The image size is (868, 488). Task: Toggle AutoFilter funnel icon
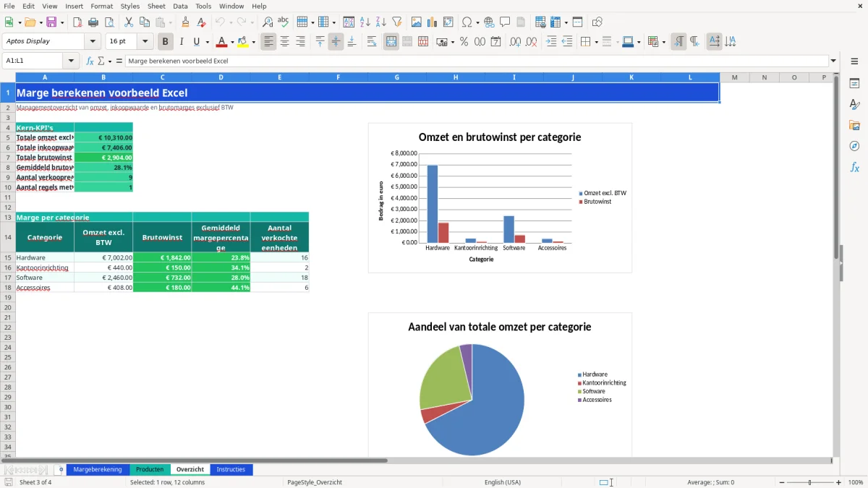397,22
